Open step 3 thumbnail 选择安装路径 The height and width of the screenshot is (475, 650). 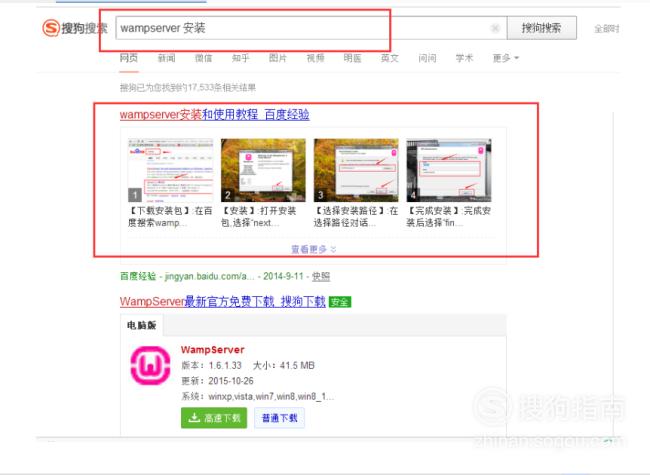click(x=356, y=170)
